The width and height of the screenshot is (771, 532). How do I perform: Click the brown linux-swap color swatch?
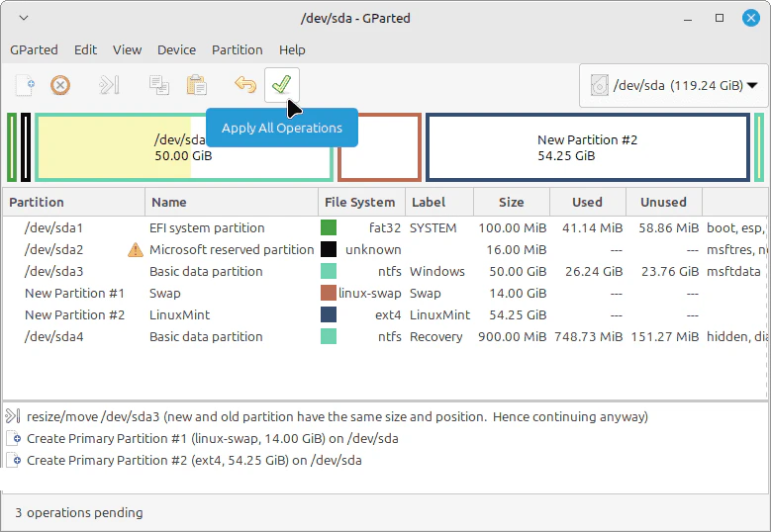pyautogui.click(x=329, y=294)
